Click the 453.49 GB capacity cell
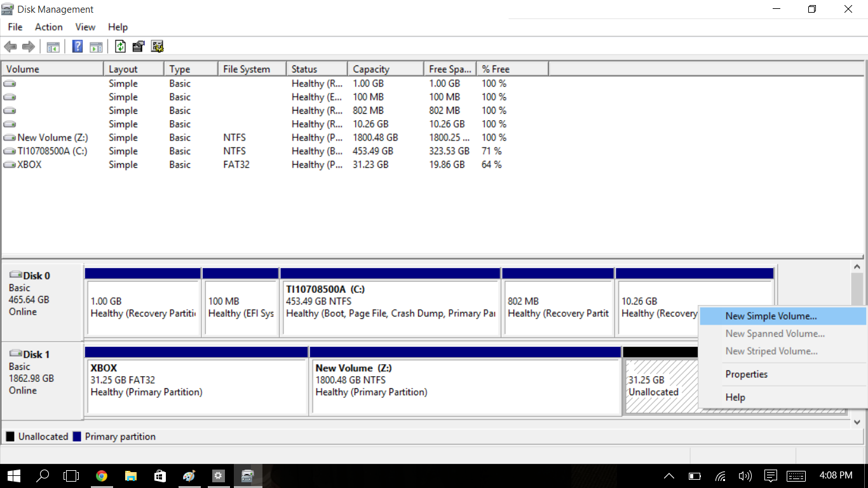 pyautogui.click(x=373, y=151)
